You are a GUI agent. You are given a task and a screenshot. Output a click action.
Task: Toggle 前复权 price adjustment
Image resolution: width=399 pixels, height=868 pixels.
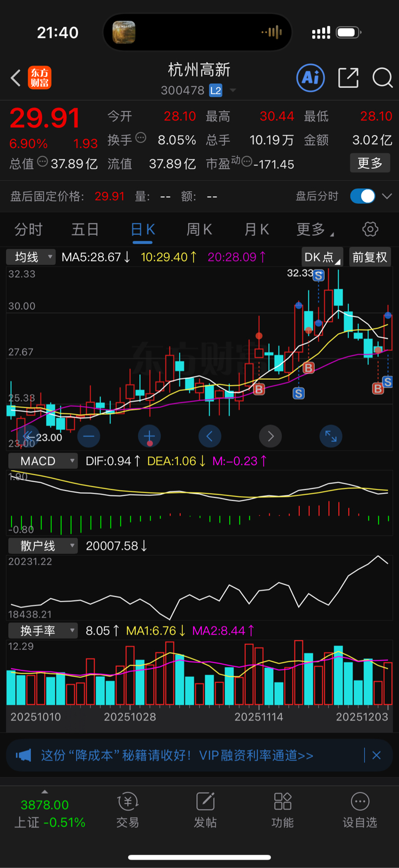click(369, 257)
